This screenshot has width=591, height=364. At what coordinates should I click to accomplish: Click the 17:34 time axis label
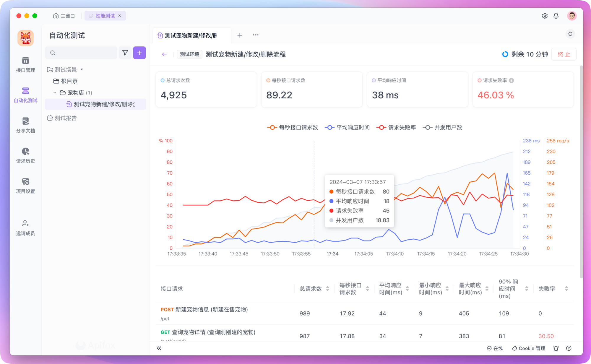(x=332, y=254)
